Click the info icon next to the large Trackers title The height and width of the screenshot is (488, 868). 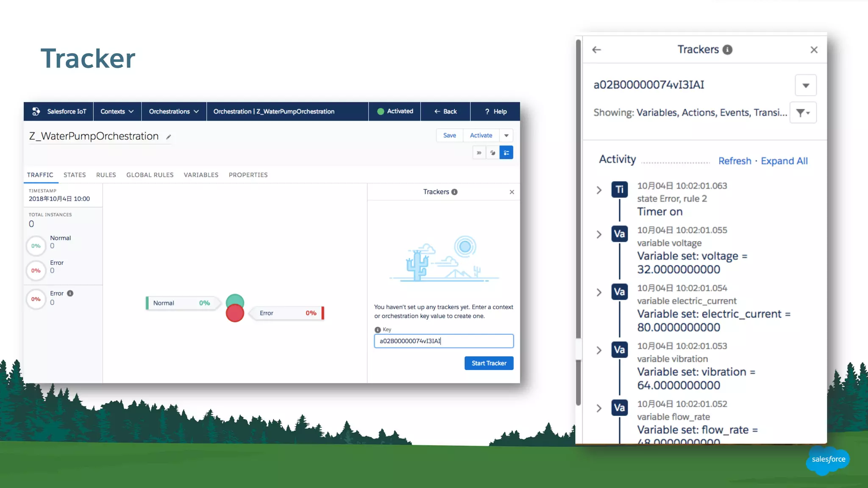click(x=728, y=50)
